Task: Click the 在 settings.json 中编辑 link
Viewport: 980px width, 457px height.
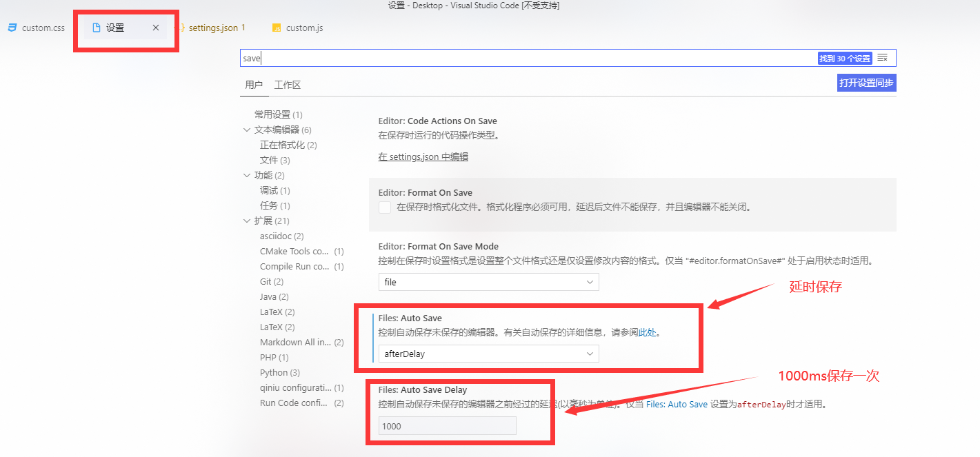Action: pyautogui.click(x=423, y=156)
